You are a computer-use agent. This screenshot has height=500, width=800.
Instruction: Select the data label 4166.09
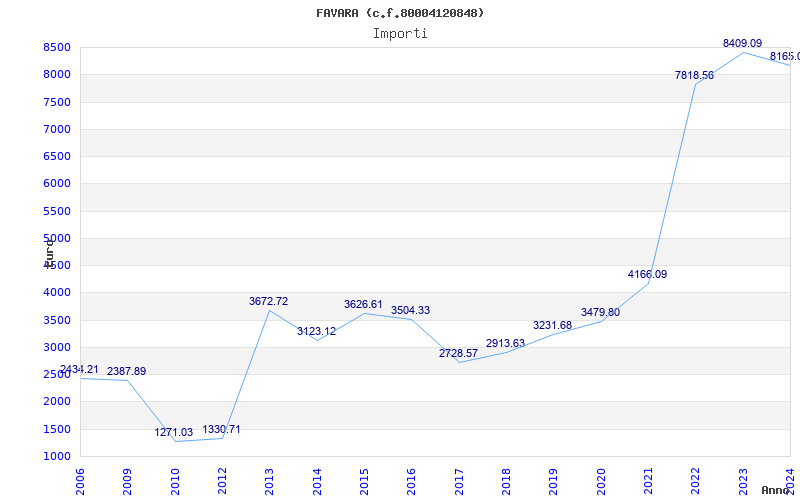point(647,274)
